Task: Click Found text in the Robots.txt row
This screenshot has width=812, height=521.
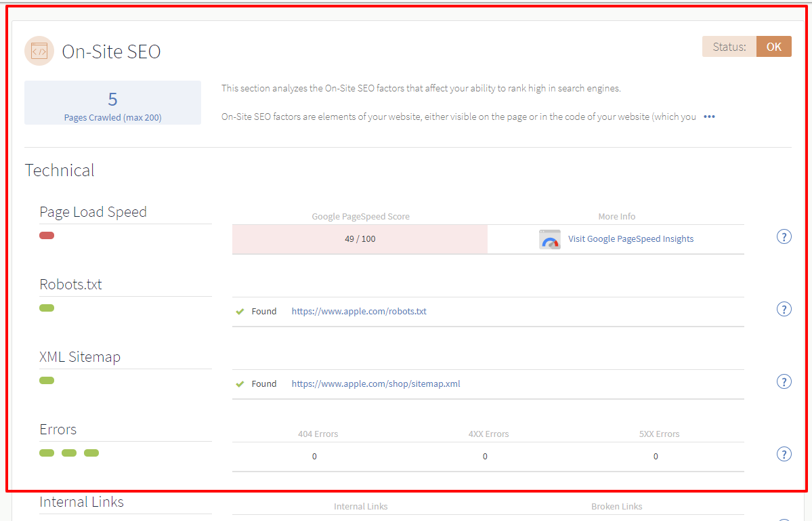Action: pyautogui.click(x=264, y=311)
